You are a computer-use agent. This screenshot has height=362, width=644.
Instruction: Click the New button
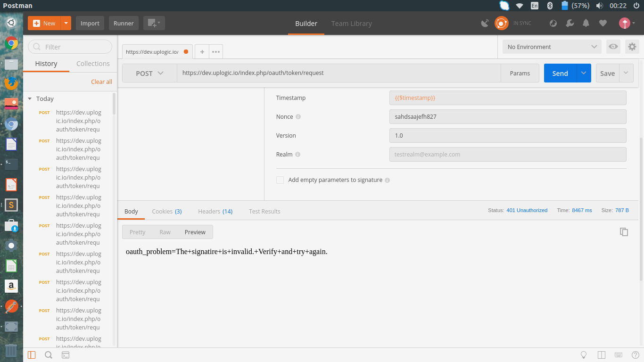tap(44, 23)
